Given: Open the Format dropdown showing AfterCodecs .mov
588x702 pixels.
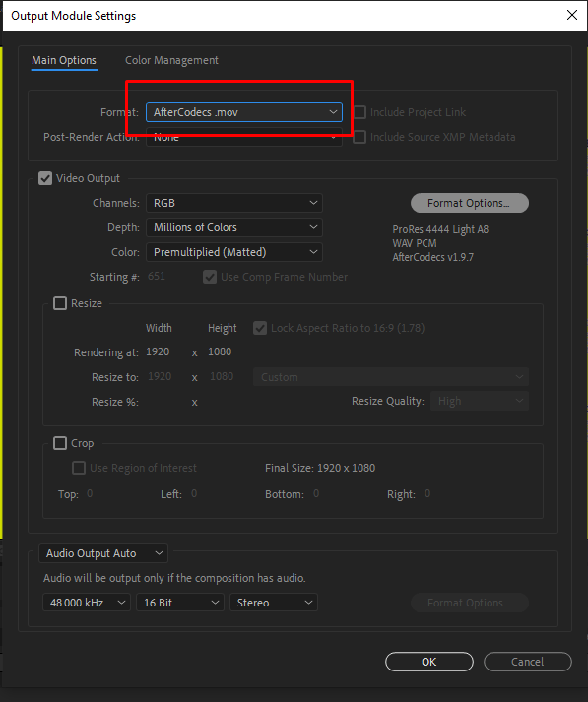Looking at the screenshot, I should pos(244,112).
